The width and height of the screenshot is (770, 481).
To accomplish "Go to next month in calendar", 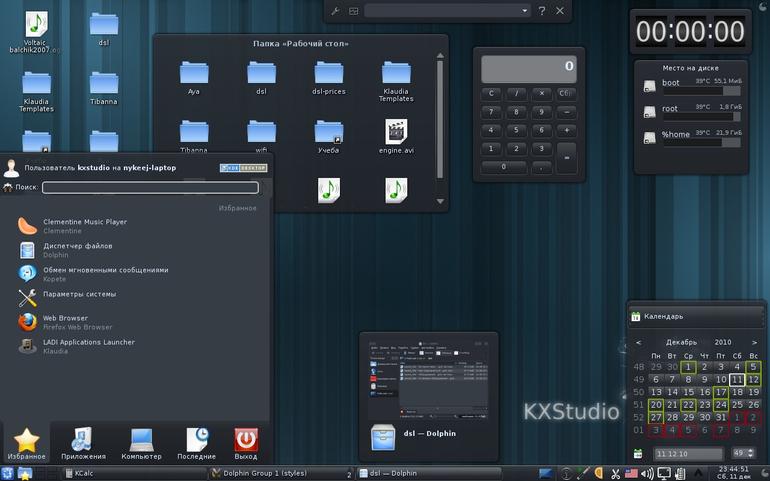I will point(754,342).
